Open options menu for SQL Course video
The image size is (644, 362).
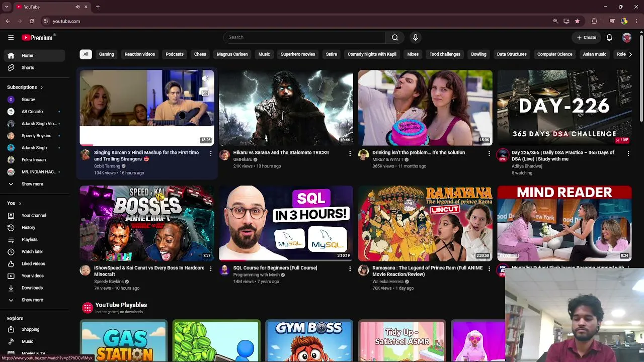click(x=350, y=268)
